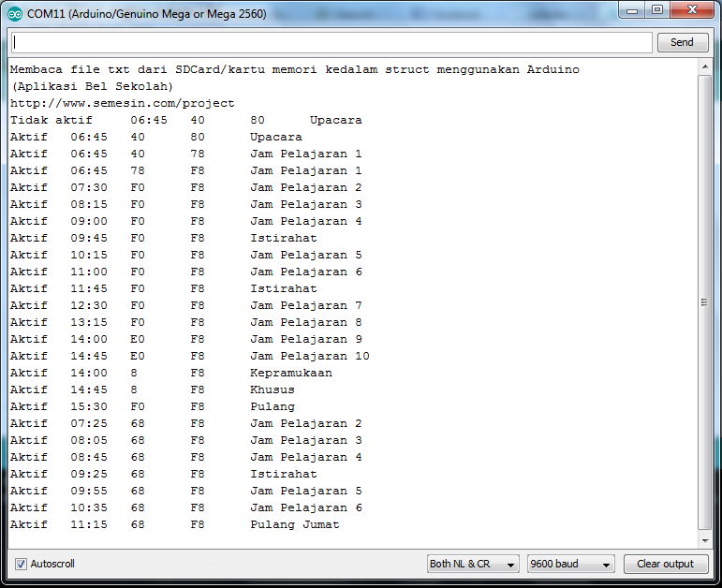Click the Clear output button
This screenshot has width=722, height=588.
point(665,564)
